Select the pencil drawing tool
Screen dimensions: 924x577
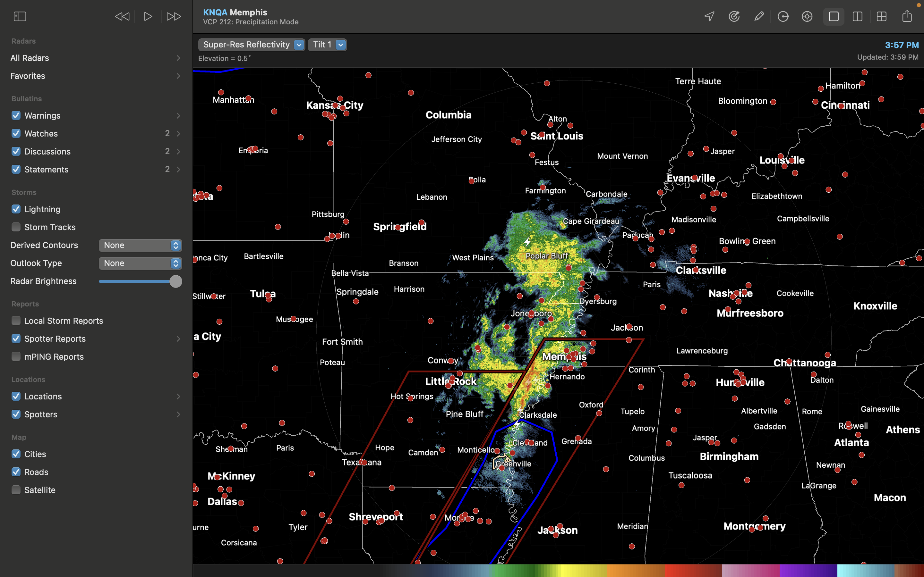[x=759, y=16]
